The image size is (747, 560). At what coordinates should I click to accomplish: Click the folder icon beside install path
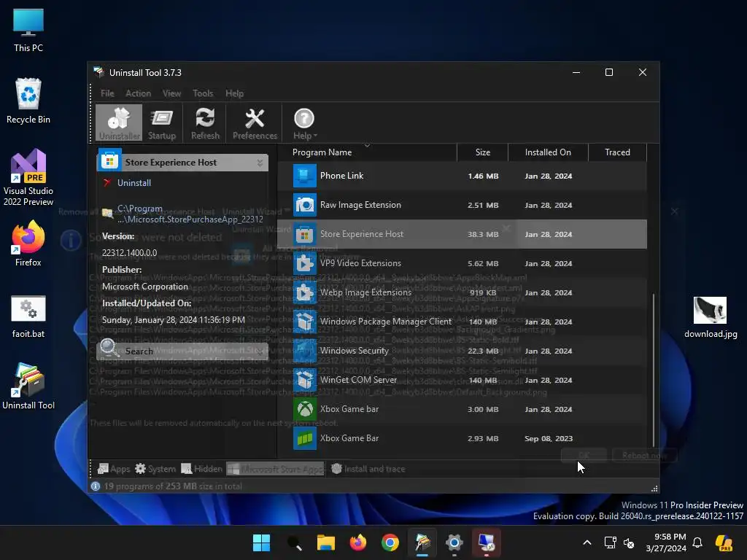click(107, 213)
